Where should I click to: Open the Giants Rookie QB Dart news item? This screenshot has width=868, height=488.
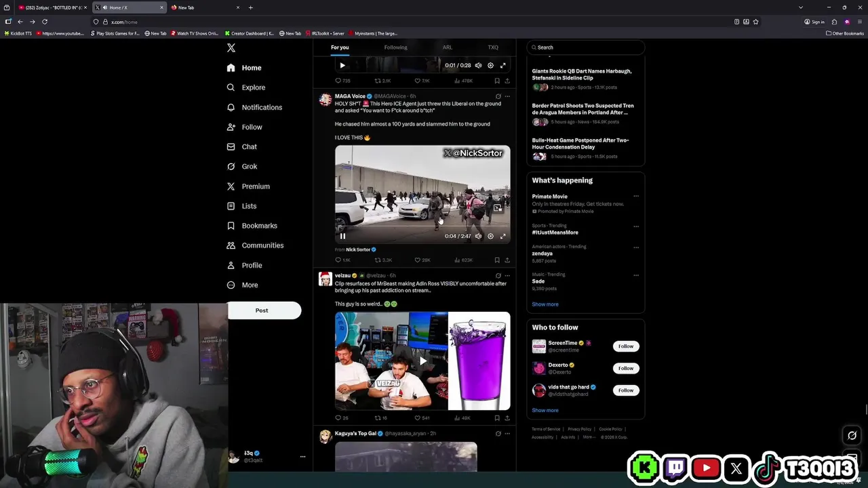coord(585,79)
